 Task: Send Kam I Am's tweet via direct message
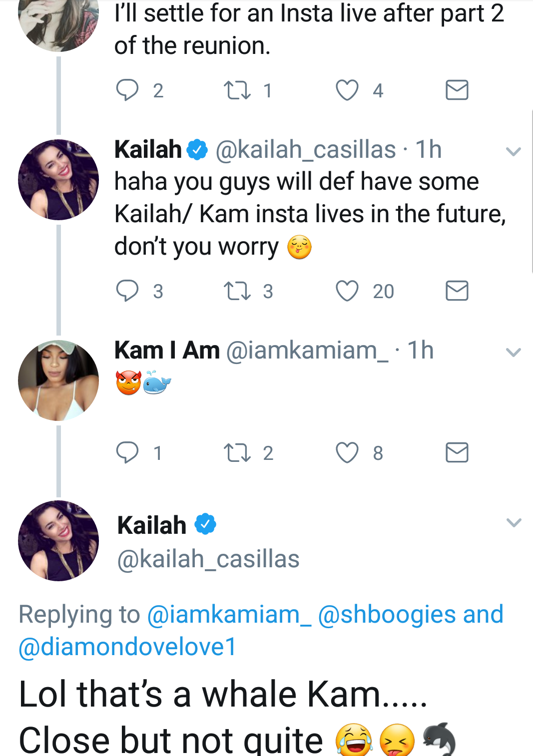pyautogui.click(x=457, y=452)
